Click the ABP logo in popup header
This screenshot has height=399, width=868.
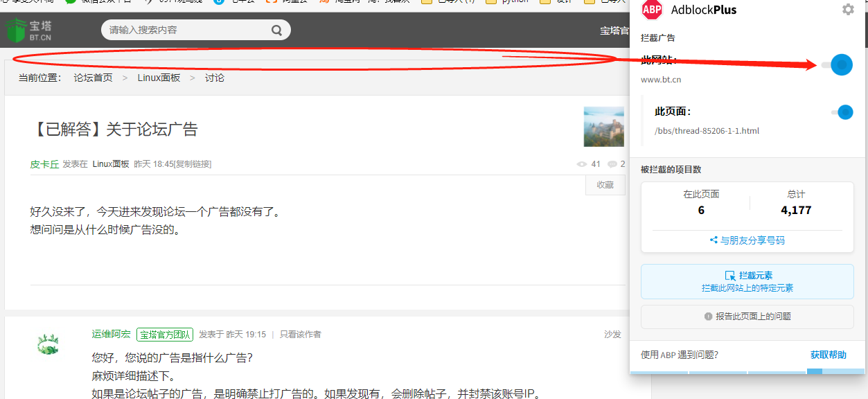click(x=652, y=10)
